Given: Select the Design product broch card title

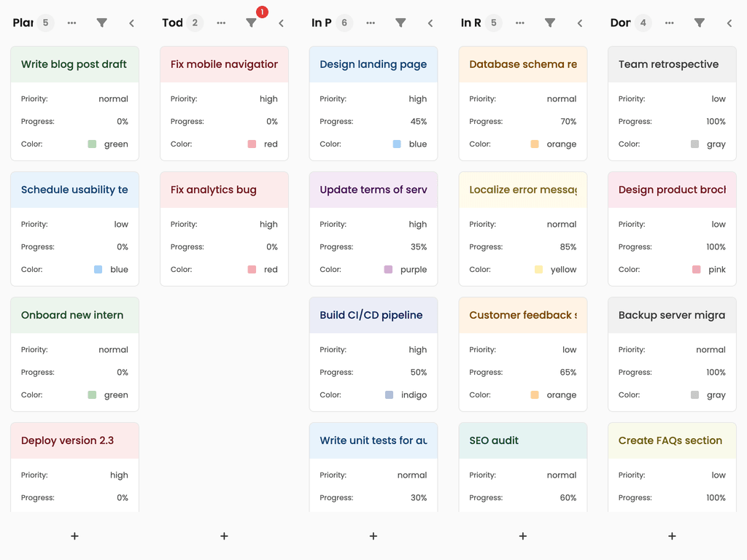Looking at the screenshot, I should click(x=672, y=190).
